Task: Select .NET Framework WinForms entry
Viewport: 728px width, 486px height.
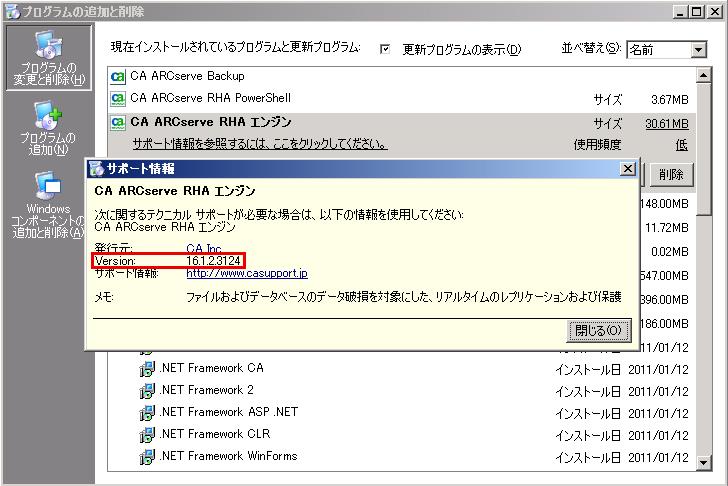Action: (228, 456)
